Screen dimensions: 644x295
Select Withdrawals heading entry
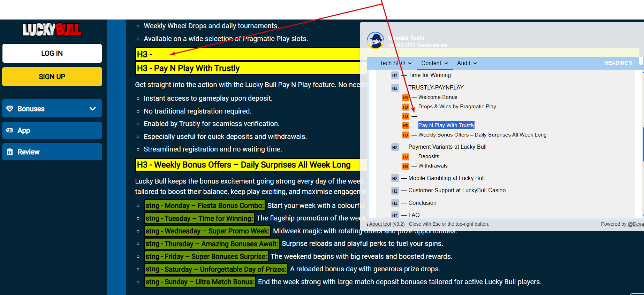tap(433, 166)
